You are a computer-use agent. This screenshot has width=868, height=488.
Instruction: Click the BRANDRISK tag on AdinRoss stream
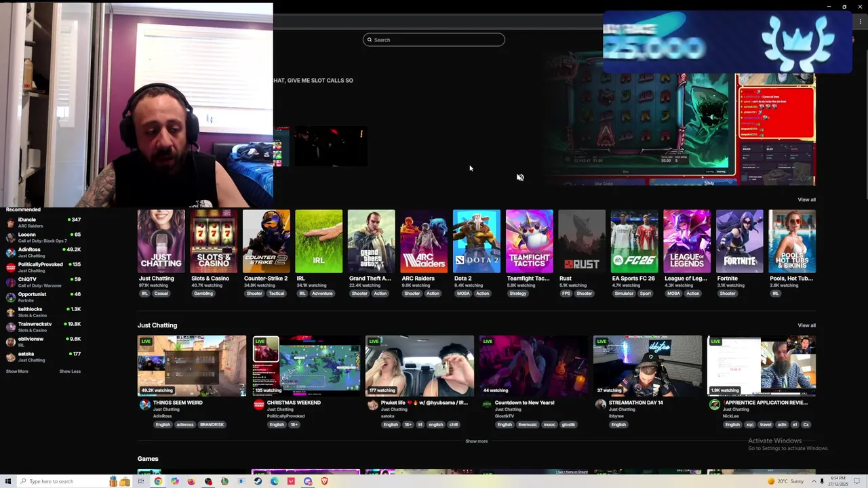coord(212,425)
